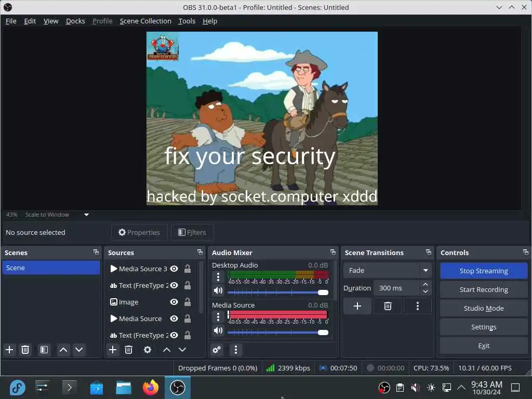Click the Properties button below the preview

(139, 232)
